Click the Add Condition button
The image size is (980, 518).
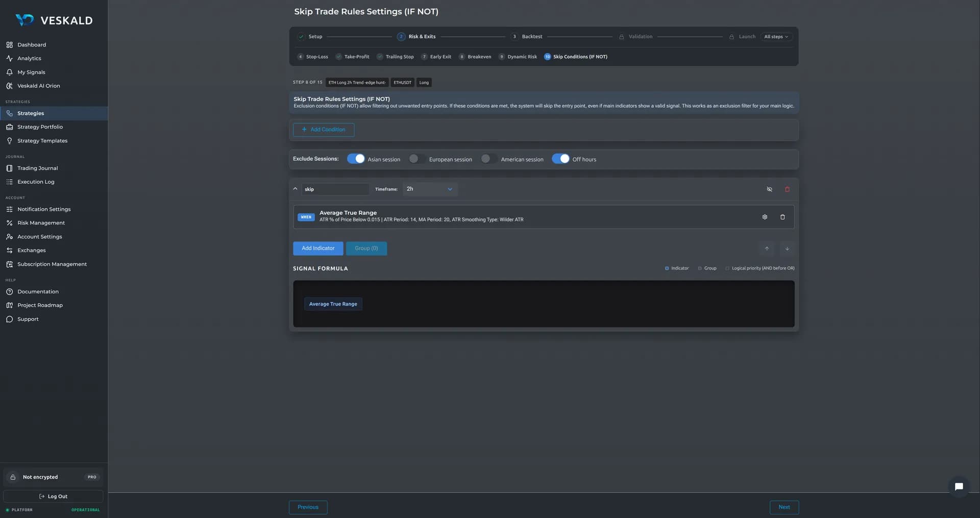(324, 130)
